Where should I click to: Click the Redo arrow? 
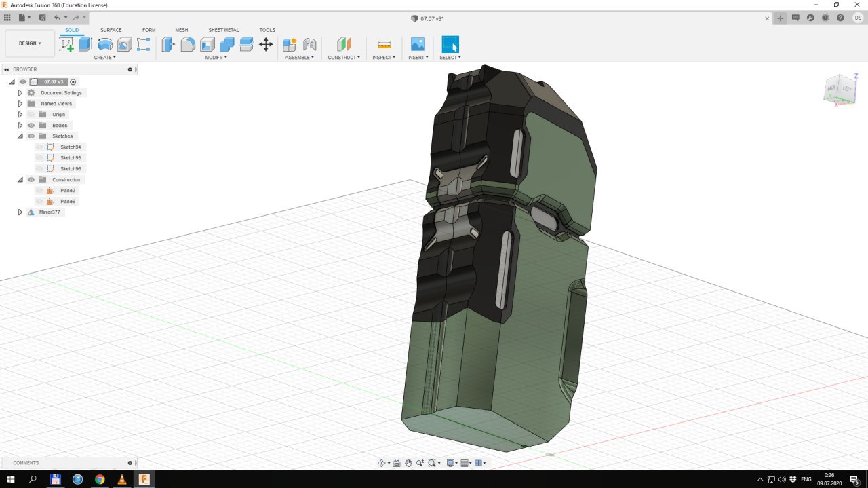[75, 18]
